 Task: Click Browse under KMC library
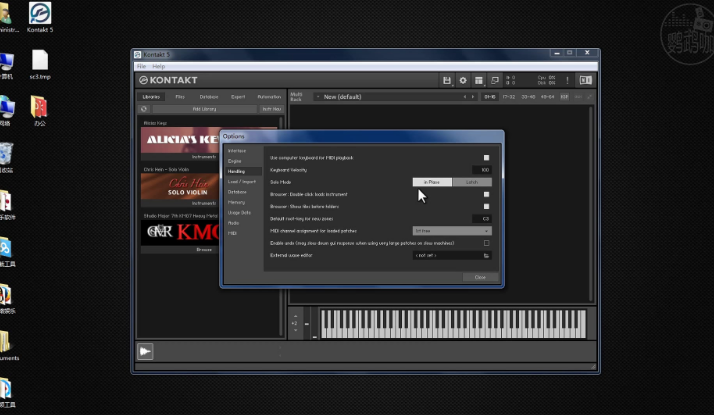pyautogui.click(x=204, y=250)
